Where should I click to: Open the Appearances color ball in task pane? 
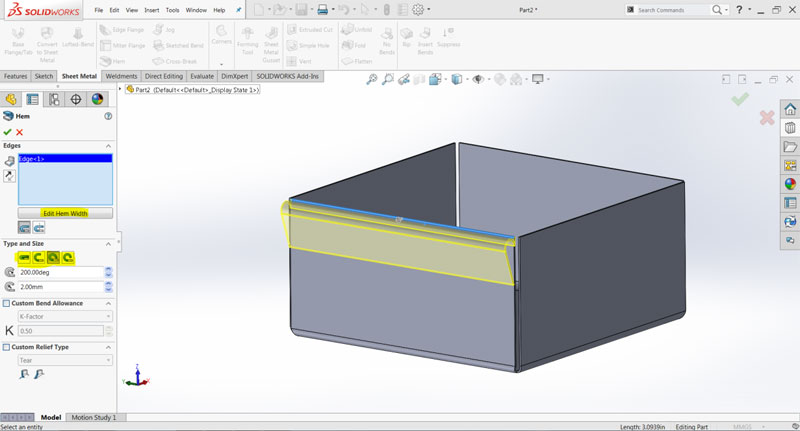(x=790, y=184)
